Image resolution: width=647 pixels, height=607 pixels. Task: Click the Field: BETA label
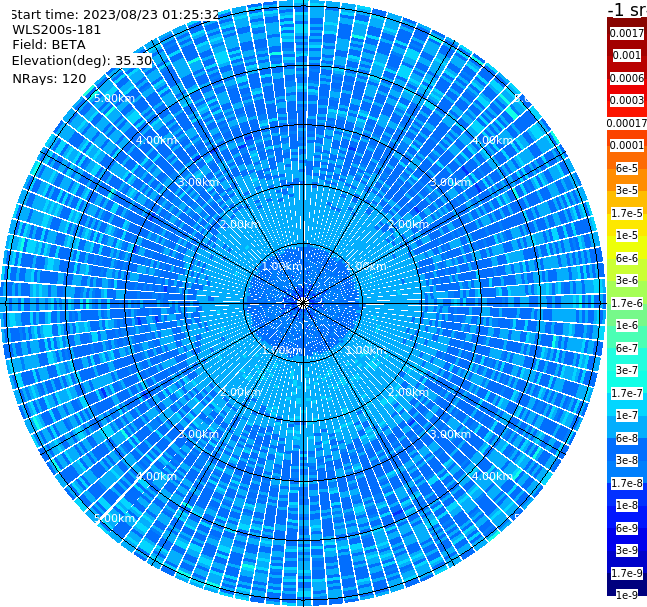[x=49, y=45]
